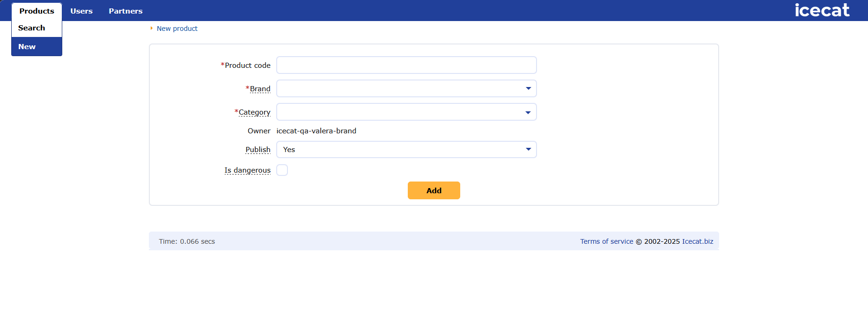Tick the Is dangerous checkbox

coord(282,170)
